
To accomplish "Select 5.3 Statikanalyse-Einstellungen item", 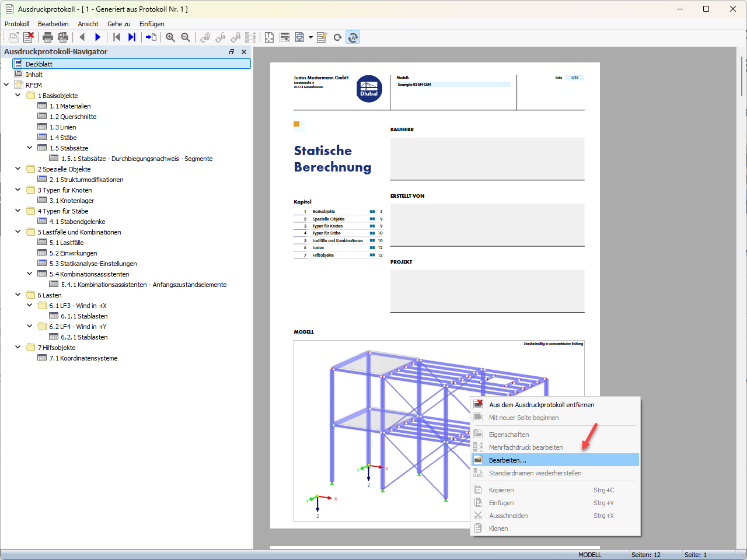I will tap(93, 264).
